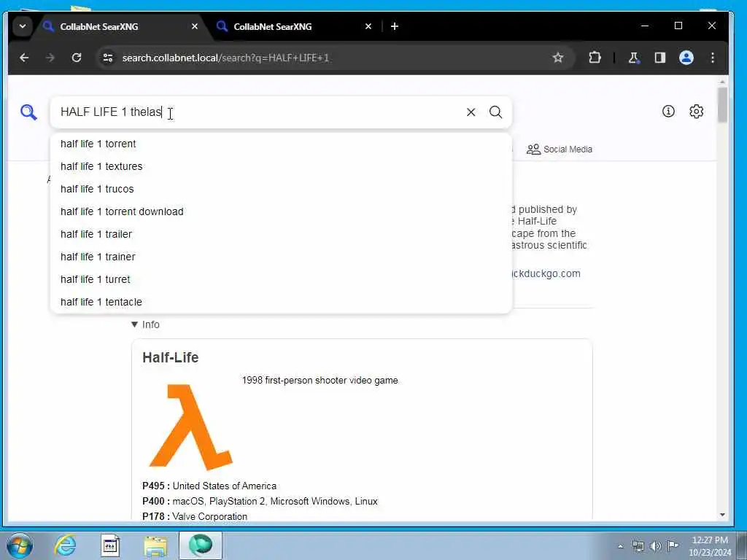747x560 pixels.
Task: Click the active browser taskbar icon
Action: pos(201,545)
